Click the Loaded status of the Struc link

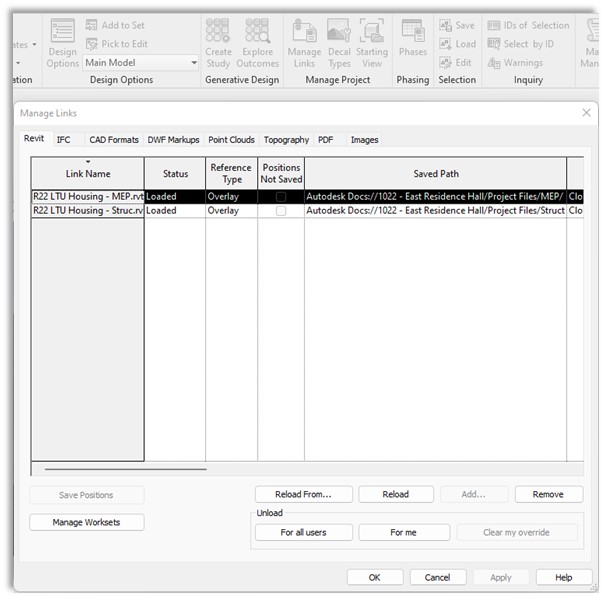175,211
